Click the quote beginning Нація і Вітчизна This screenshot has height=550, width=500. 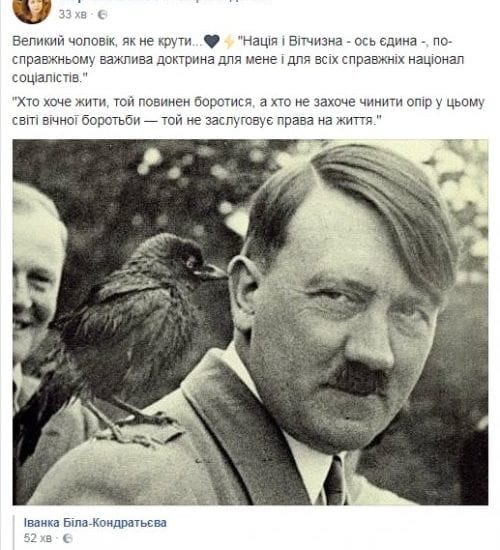[238, 60]
